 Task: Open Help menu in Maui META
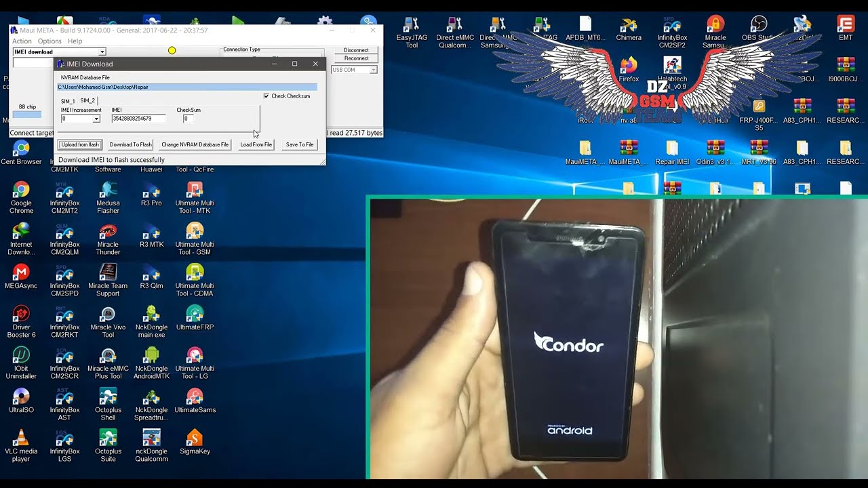coord(75,41)
